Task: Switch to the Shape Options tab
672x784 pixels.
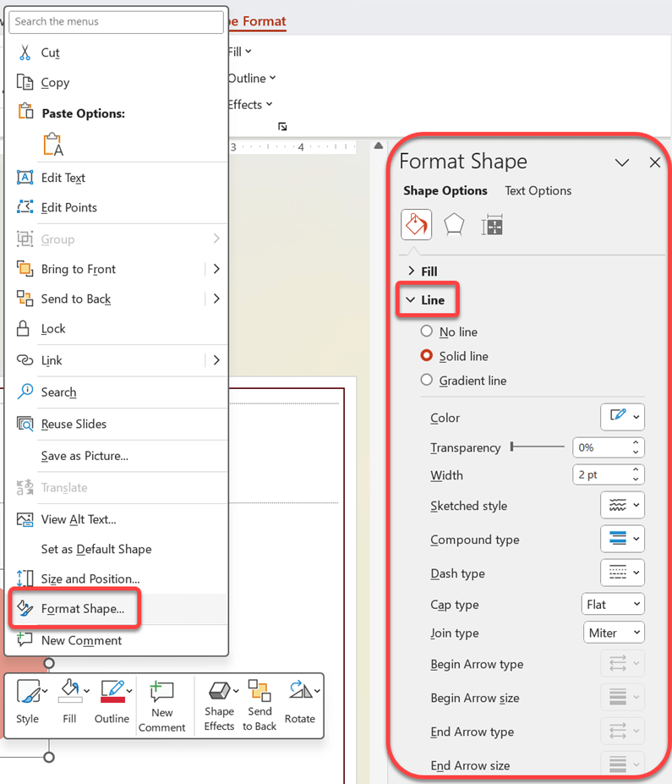Action: tap(445, 190)
